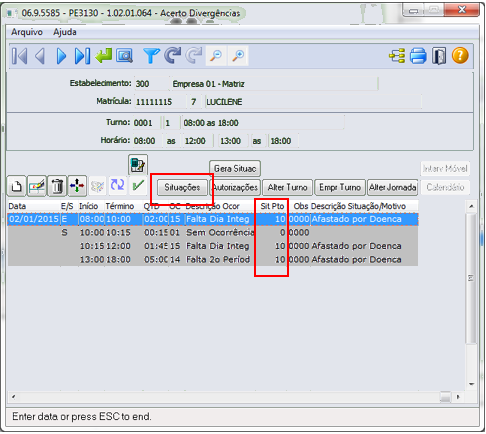Click the vertical scrollbar down arrow
This screenshot has width=486, height=434.
[x=471, y=384]
